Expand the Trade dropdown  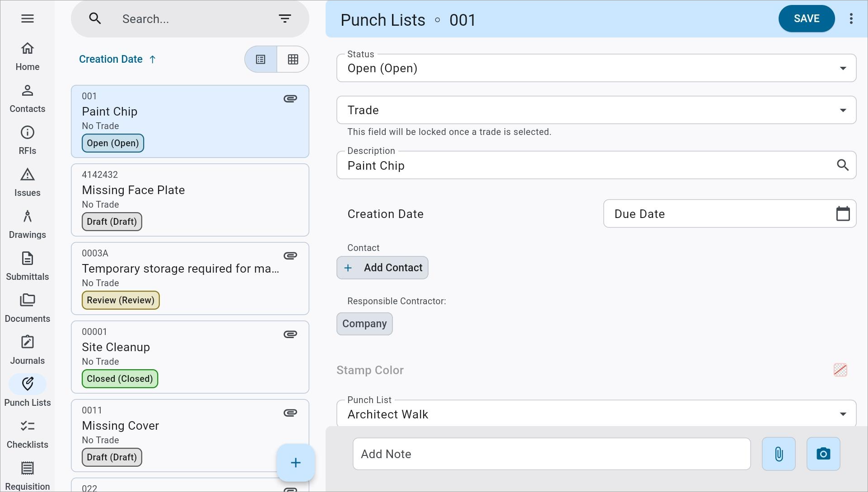(843, 110)
